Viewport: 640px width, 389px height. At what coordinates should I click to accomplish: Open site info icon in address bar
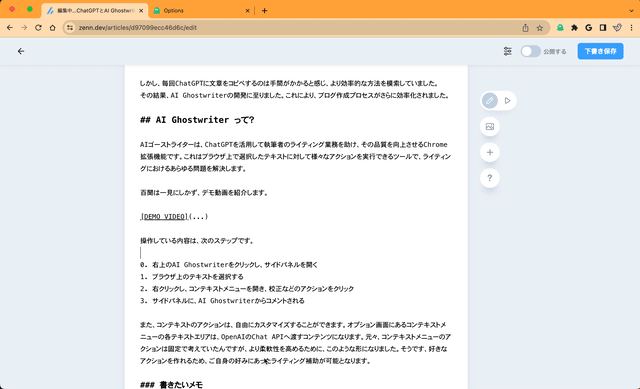pyautogui.click(x=70, y=28)
